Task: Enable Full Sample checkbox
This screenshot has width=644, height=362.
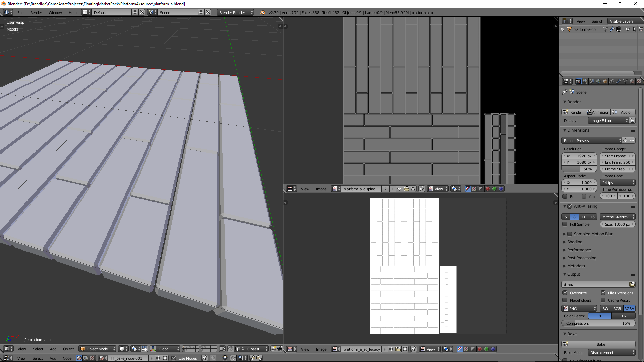Action: 565,224
